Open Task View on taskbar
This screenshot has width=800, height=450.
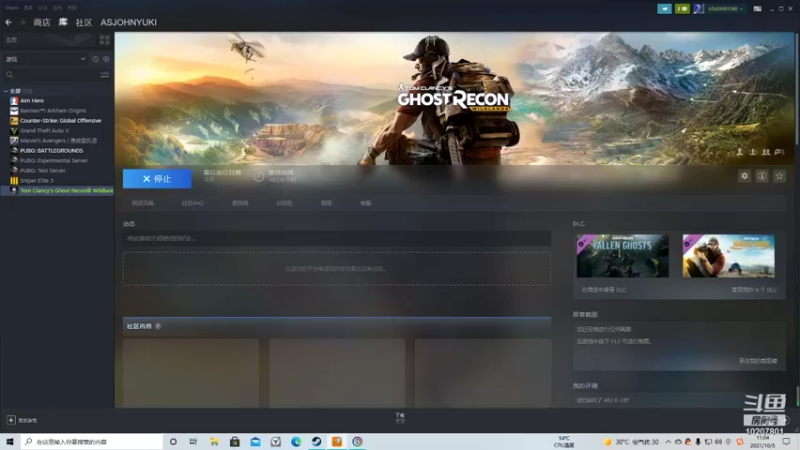193,441
